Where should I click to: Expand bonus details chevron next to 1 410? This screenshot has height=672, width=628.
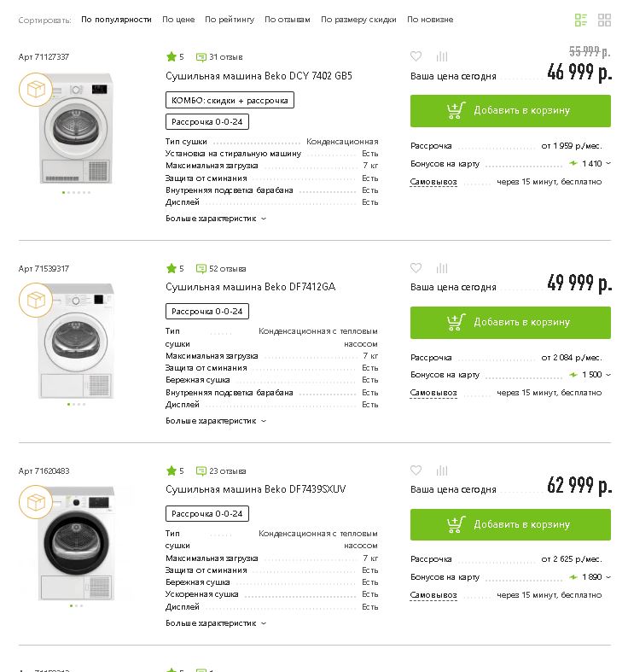click(608, 163)
